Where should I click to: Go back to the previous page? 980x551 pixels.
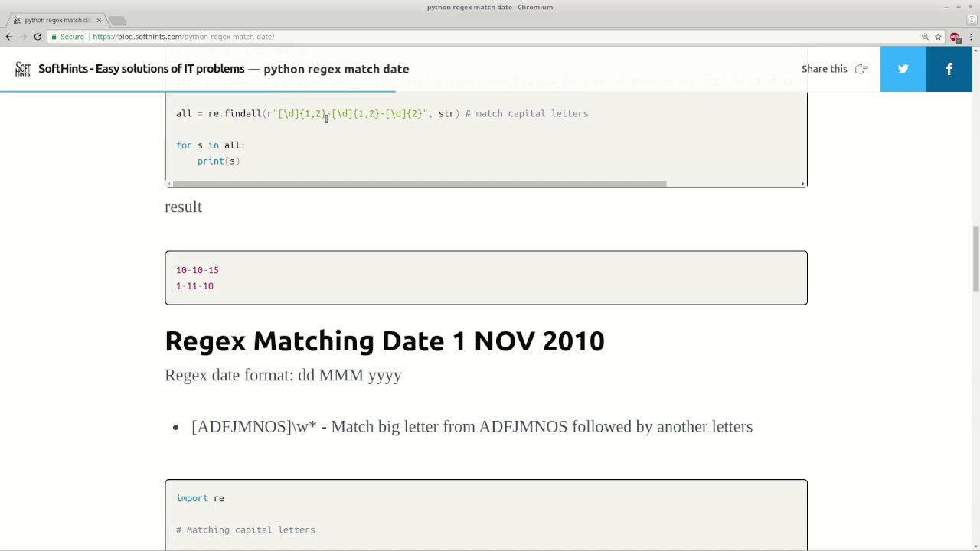pos(9,37)
